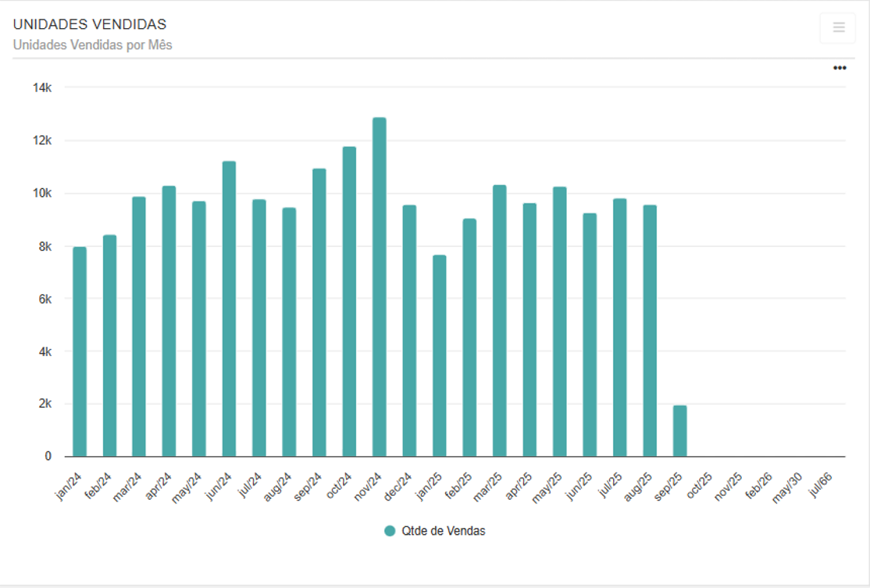Select the aug/24 bar
Screen dimensions: 870x588
pyautogui.click(x=289, y=333)
